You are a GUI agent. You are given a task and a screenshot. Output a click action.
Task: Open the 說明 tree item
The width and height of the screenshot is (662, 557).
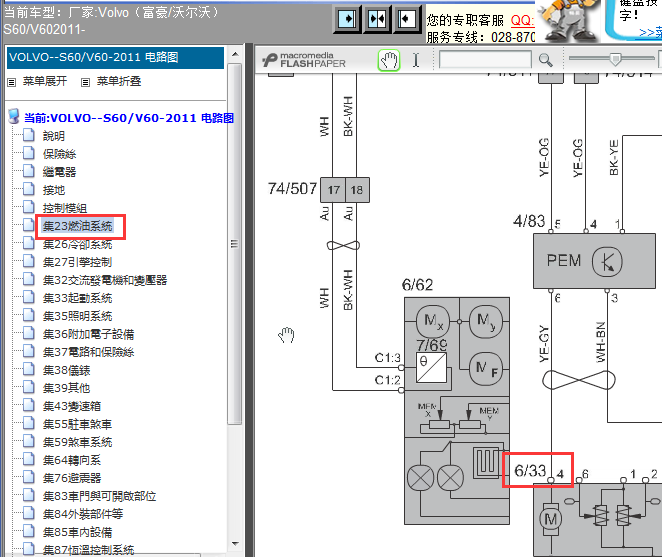[x=54, y=136]
